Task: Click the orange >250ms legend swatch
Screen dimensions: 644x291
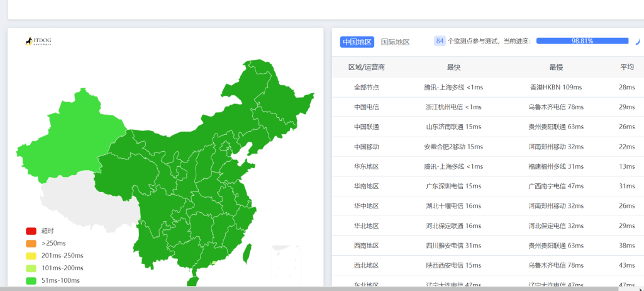Action: pos(31,243)
